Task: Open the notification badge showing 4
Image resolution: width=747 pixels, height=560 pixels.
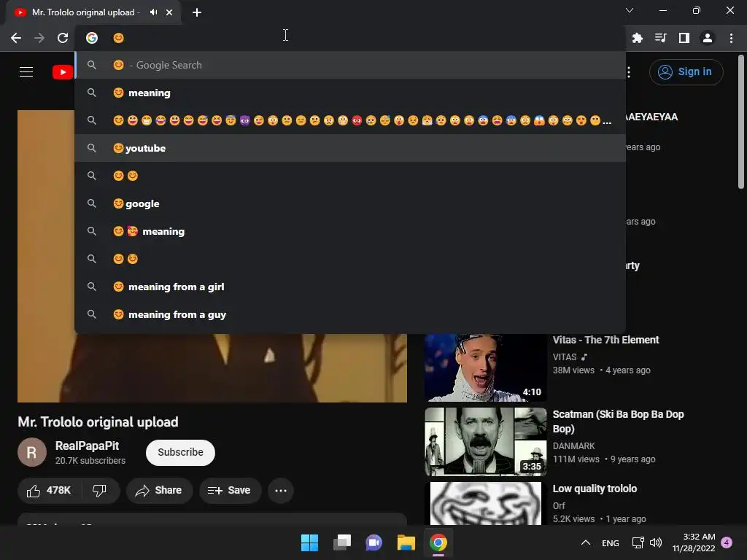Action: point(727,542)
